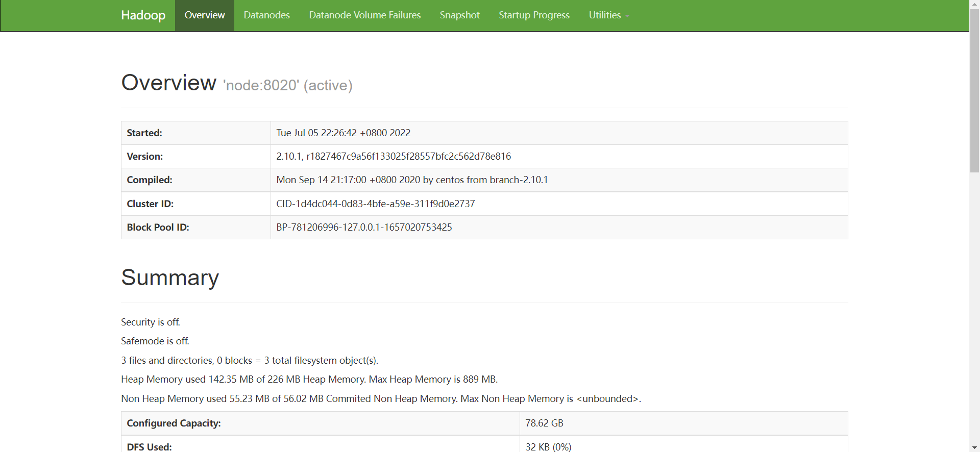
Task: Click the scrollbar down arrow
Action: click(974, 447)
